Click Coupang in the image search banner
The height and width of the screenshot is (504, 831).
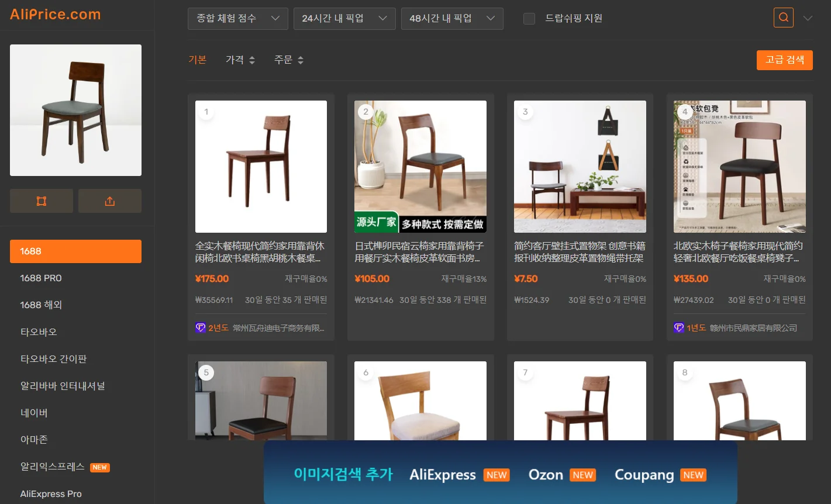(644, 475)
